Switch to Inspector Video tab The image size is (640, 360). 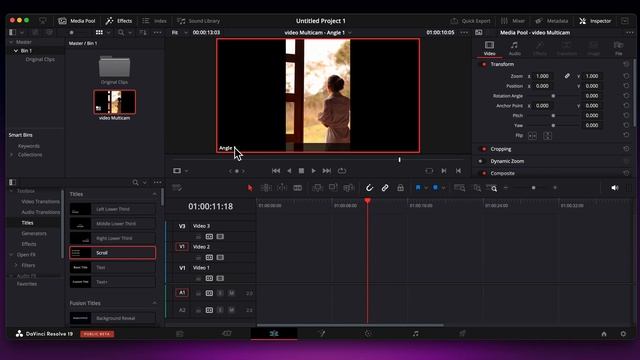pos(489,48)
